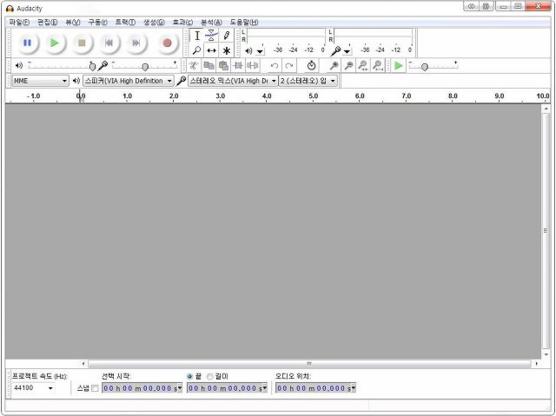
Task: Open the 파일 menu
Action: point(19,22)
